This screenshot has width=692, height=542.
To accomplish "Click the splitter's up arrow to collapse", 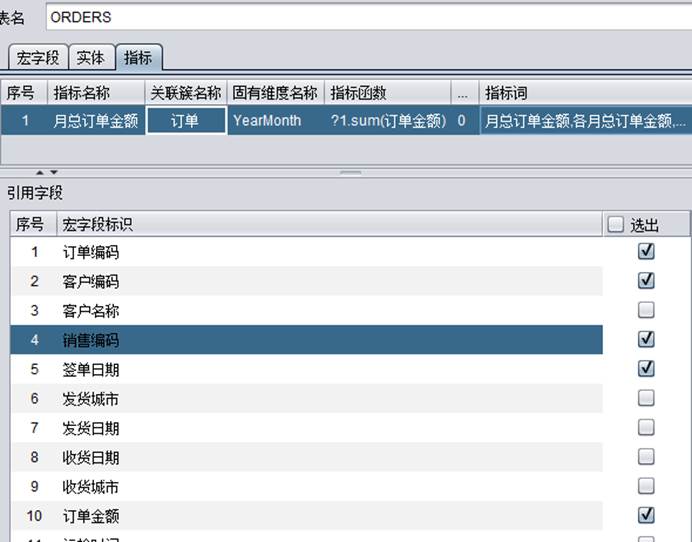I will click(x=40, y=173).
